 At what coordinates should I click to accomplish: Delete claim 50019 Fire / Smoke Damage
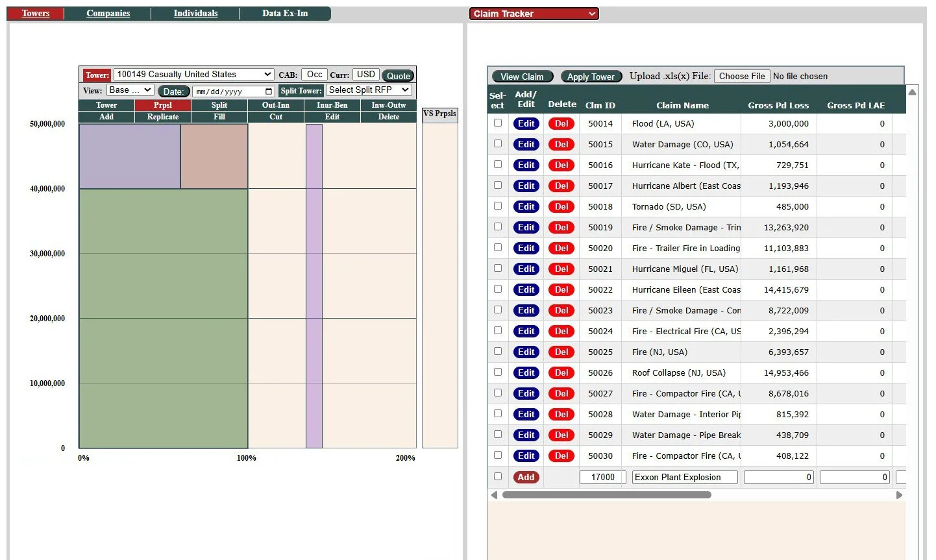pos(561,227)
